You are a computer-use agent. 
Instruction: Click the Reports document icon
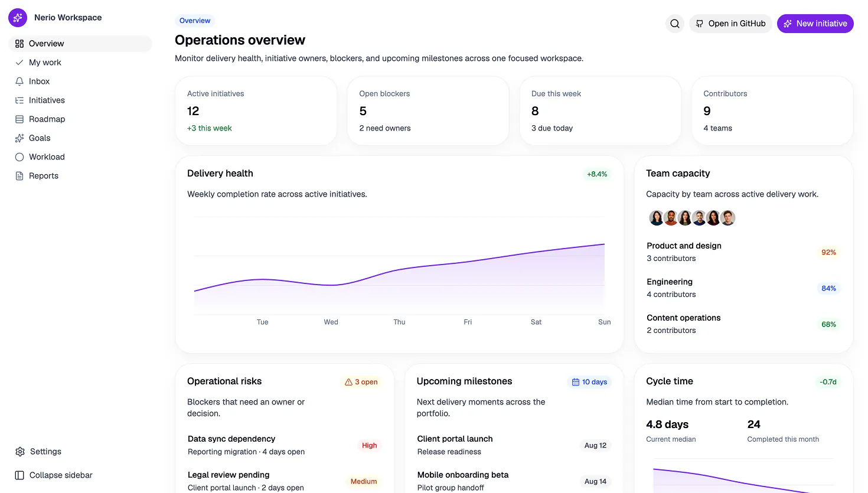[x=19, y=176]
